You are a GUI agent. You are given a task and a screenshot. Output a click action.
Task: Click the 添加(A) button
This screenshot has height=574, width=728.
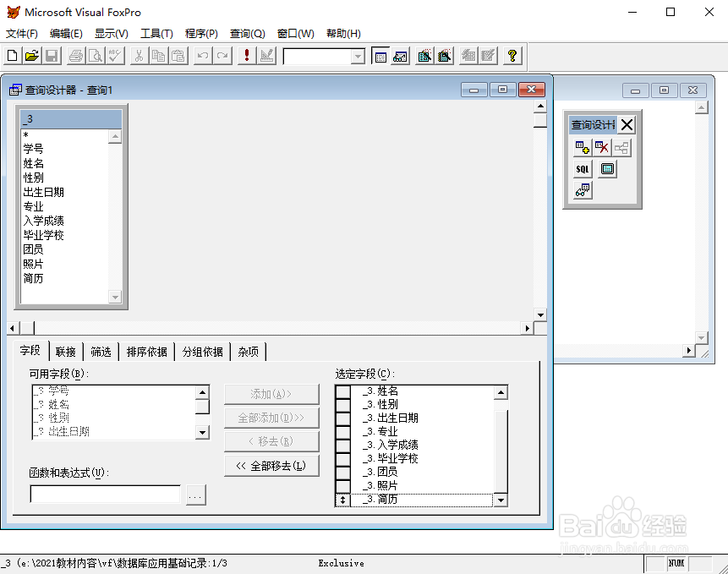(x=271, y=395)
